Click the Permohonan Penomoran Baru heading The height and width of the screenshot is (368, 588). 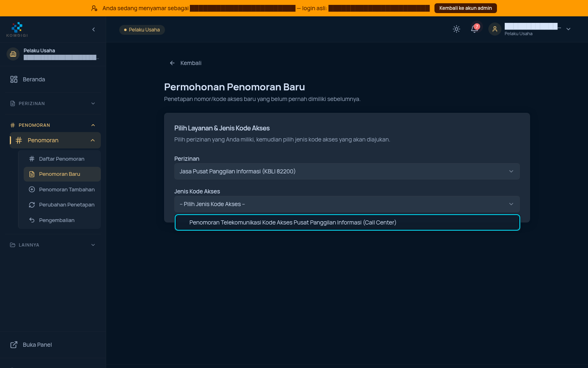coord(234,87)
